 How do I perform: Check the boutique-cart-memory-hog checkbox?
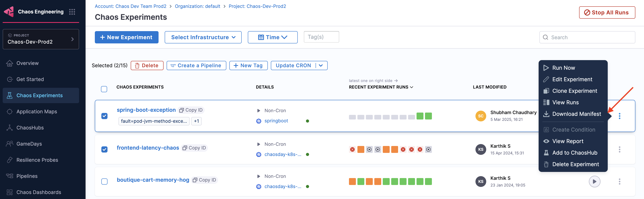click(104, 182)
